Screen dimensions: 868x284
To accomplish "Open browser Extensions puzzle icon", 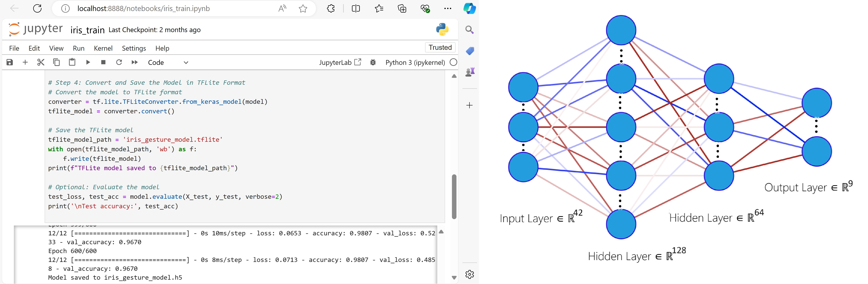I will pyautogui.click(x=331, y=8).
